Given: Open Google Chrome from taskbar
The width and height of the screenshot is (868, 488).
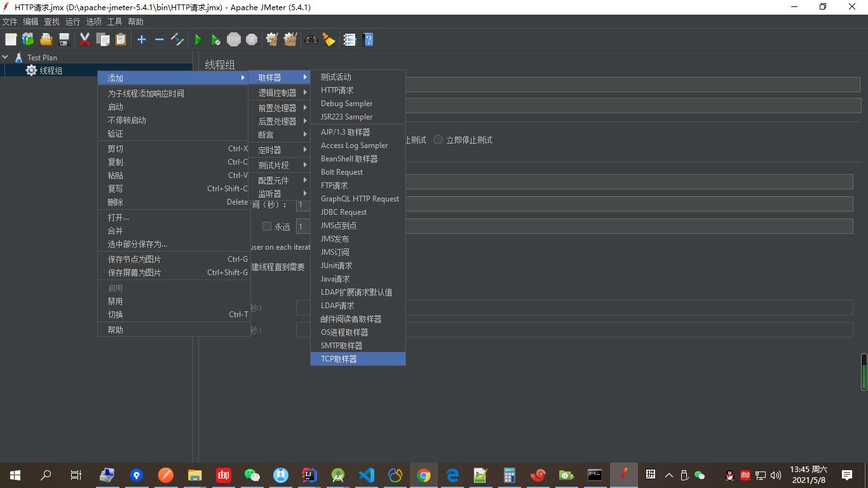Looking at the screenshot, I should tap(424, 475).
